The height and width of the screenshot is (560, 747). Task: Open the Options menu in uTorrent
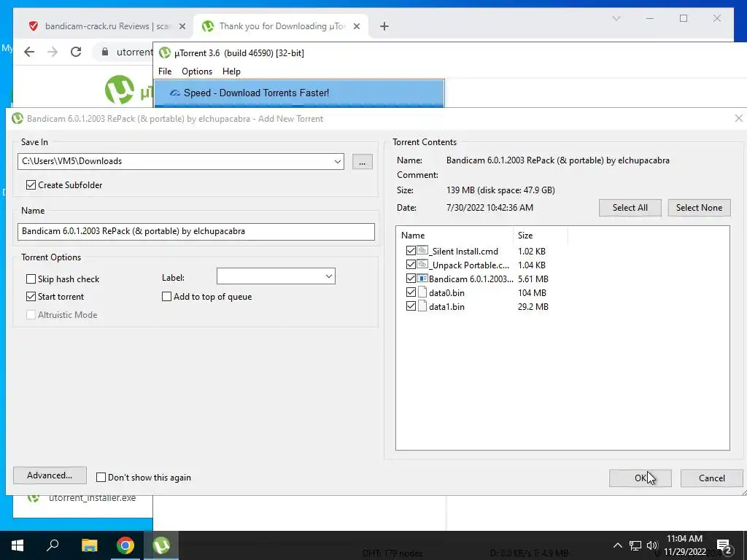point(197,71)
